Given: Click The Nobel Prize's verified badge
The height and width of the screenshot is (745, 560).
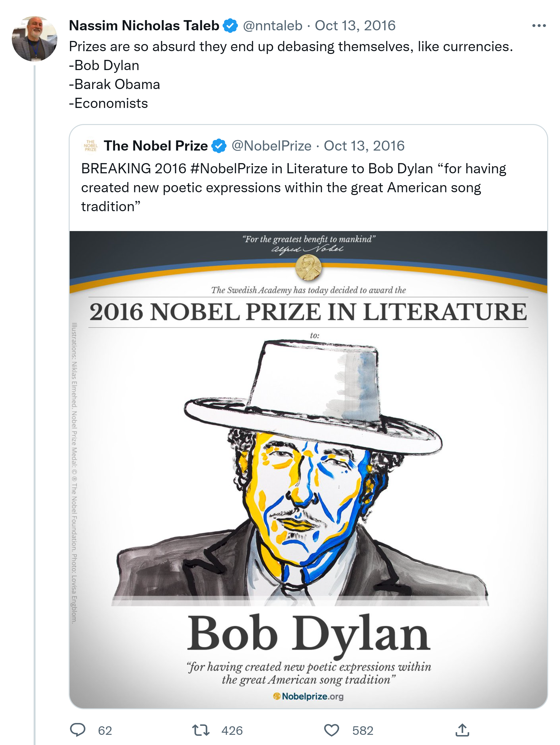Looking at the screenshot, I should tap(219, 146).
